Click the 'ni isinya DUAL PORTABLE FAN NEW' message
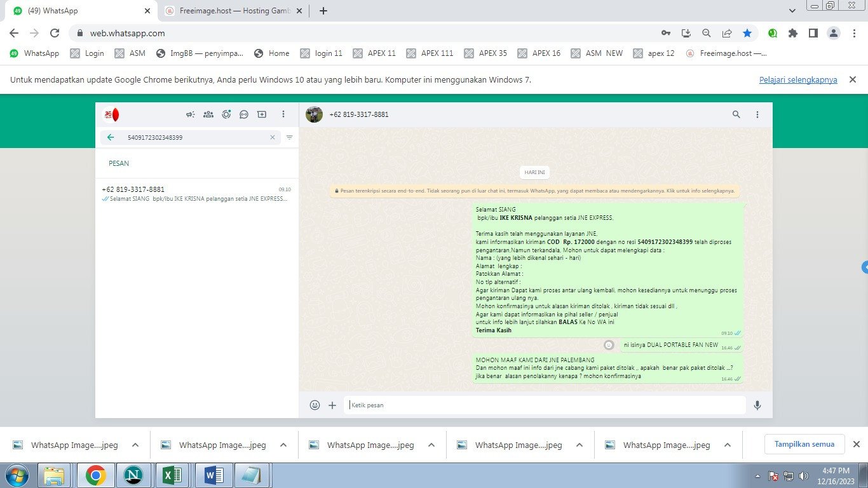The height and width of the screenshot is (488, 868). [681, 345]
